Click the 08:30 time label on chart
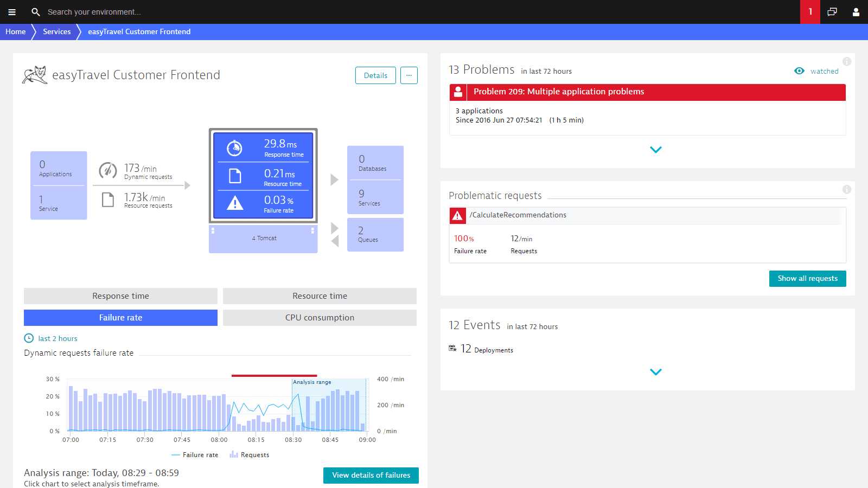 [x=293, y=440]
